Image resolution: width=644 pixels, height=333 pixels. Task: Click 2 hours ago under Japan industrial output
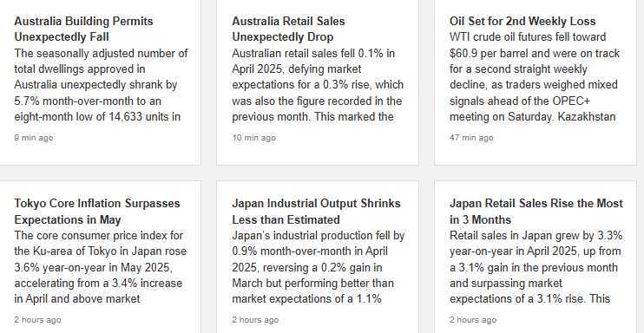255,320
